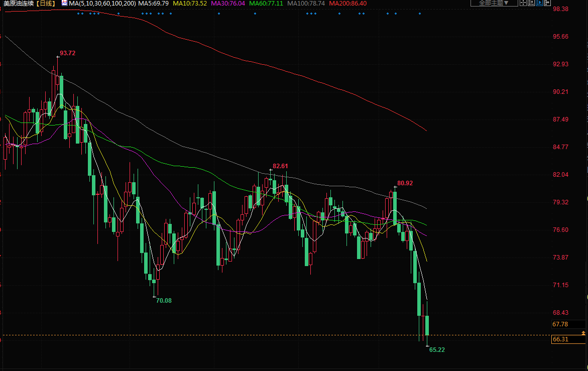Click the magenta MA30:76.04 legend label
Image resolution: width=588 pixels, height=371 pixels.
click(228, 3)
